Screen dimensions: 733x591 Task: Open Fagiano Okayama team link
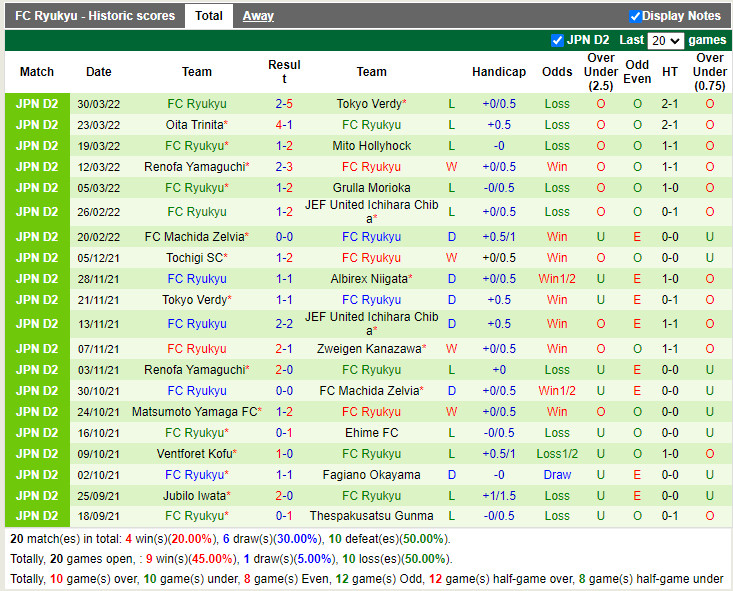(x=372, y=475)
